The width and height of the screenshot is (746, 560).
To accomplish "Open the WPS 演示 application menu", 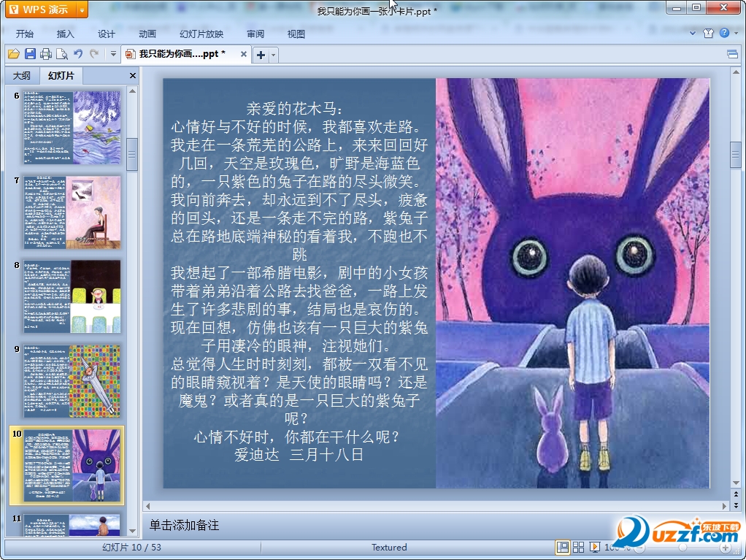I will 41,9.
